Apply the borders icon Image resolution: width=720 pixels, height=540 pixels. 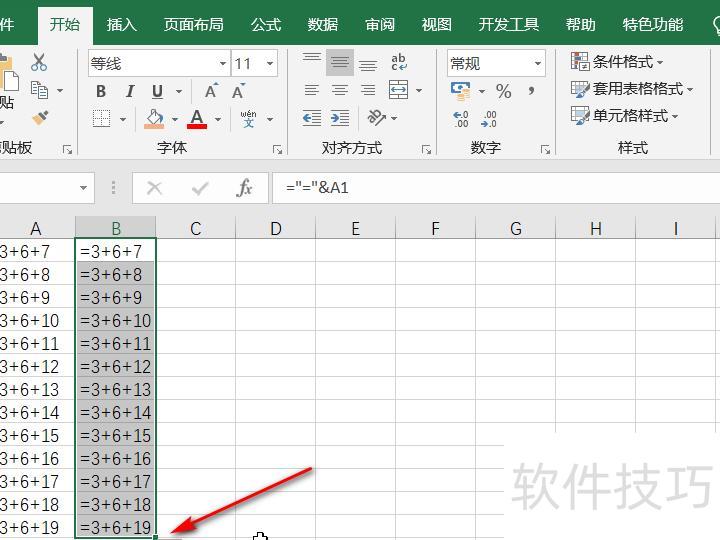pyautogui.click(x=101, y=118)
